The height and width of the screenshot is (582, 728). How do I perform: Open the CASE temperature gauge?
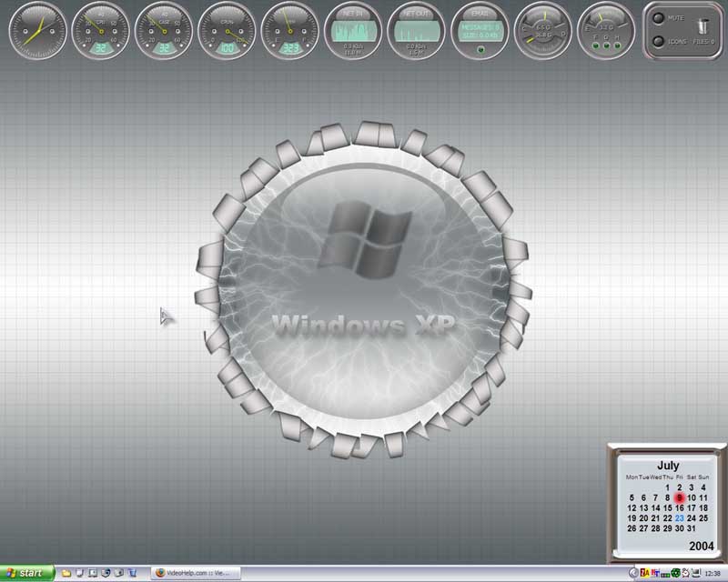(164, 31)
